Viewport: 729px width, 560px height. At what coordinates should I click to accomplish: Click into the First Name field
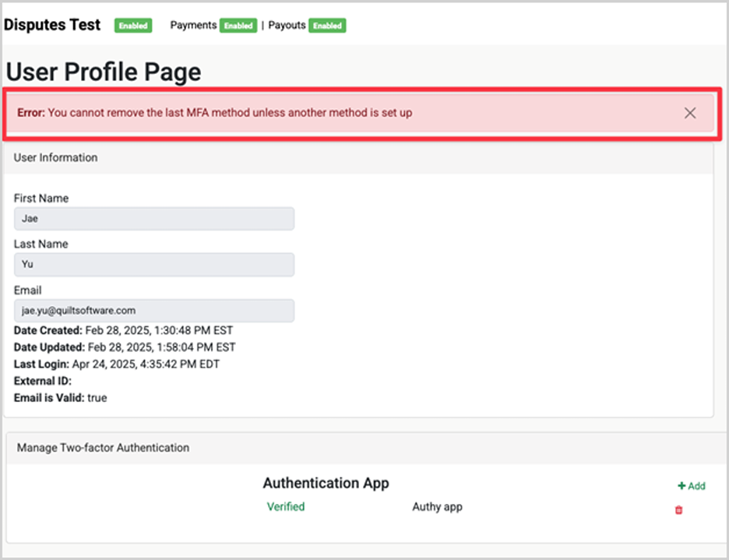pos(154,219)
